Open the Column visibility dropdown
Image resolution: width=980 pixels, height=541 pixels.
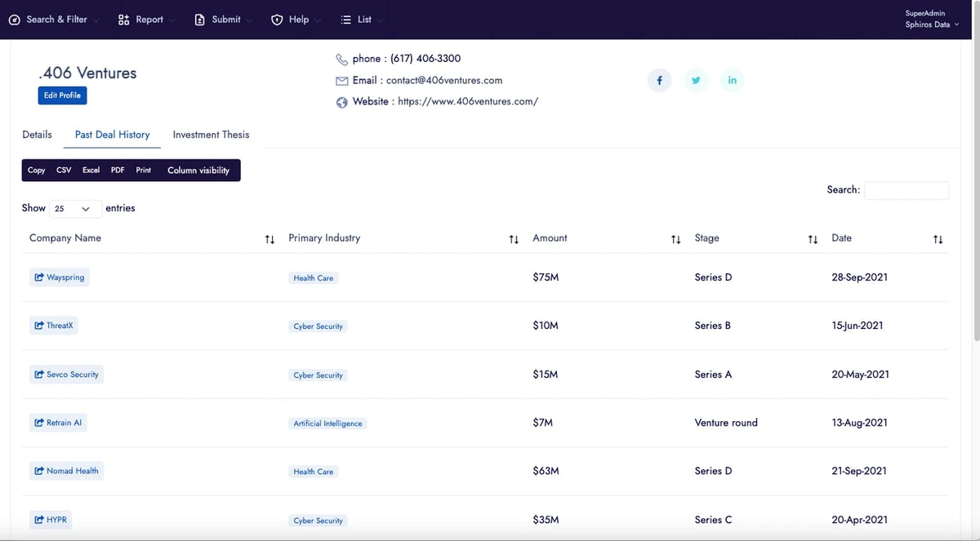[x=198, y=171]
